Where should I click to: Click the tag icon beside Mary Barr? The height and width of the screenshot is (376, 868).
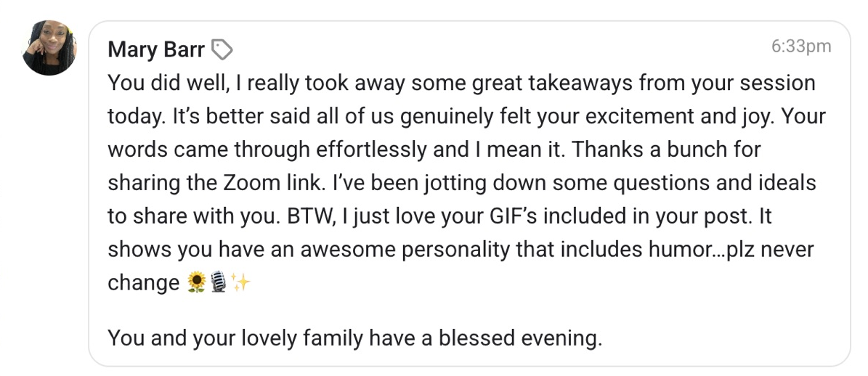(222, 50)
